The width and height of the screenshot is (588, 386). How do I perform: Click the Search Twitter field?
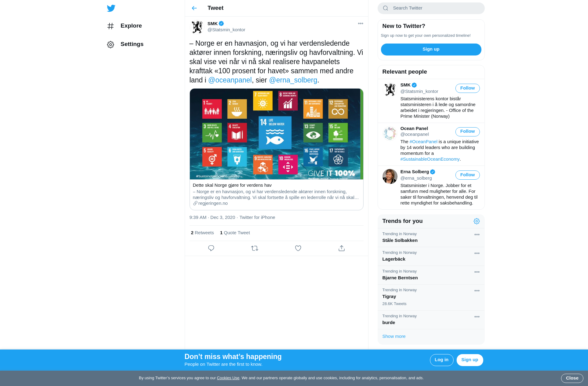click(x=431, y=8)
